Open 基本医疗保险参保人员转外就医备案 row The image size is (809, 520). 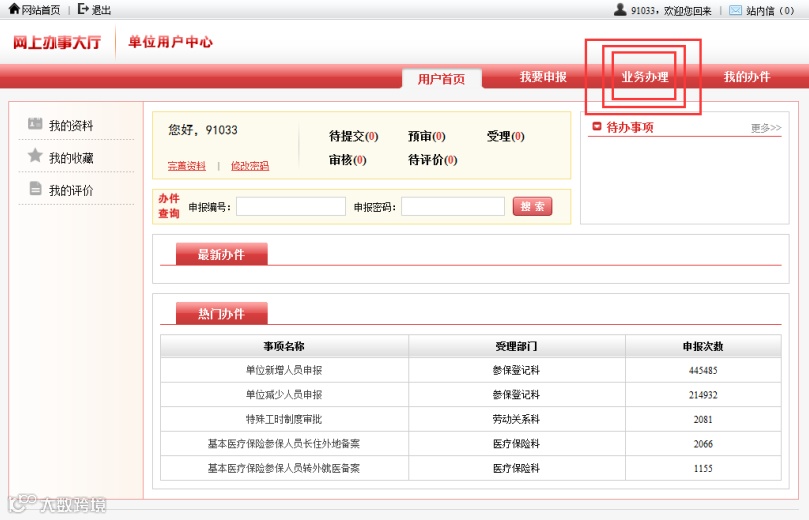click(x=284, y=468)
